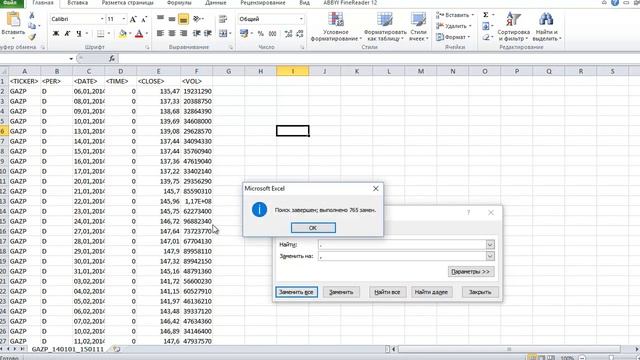Open Найти и выделить binoculars menu
The image size is (640, 360).
(547, 27)
